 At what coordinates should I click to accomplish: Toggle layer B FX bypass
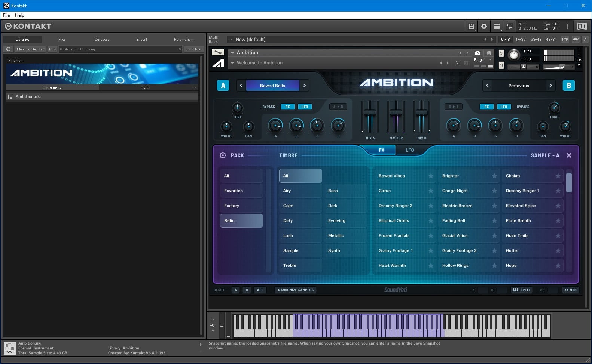coord(486,107)
